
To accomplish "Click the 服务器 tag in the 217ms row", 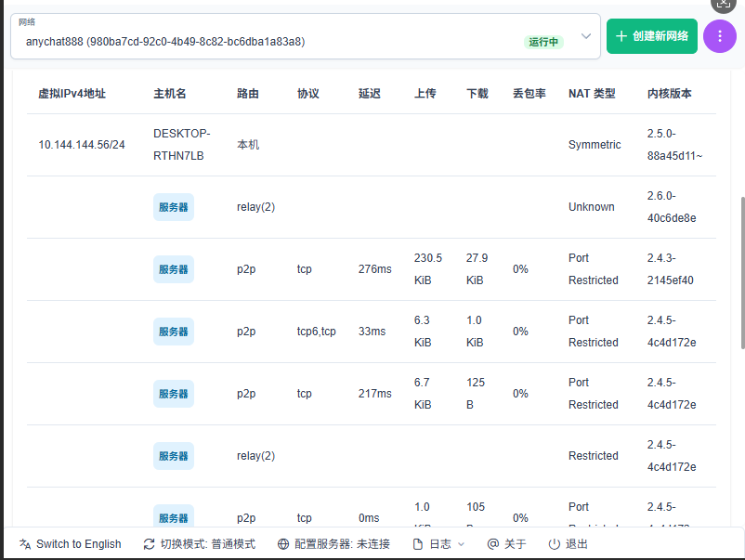I will click(174, 394).
